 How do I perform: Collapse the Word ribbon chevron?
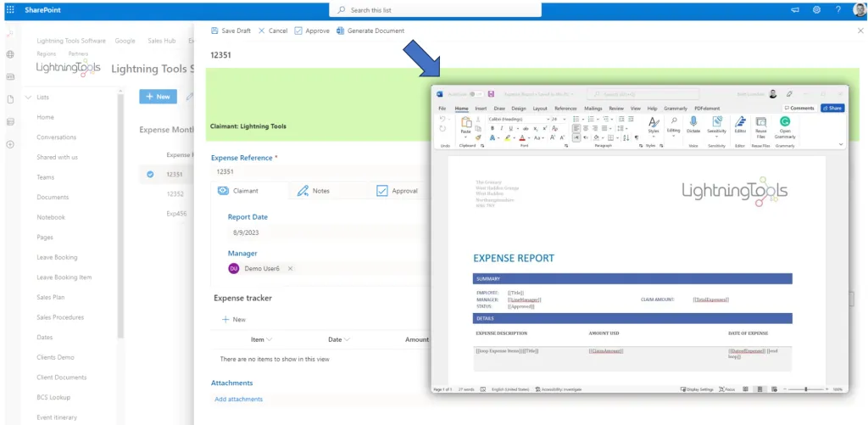click(842, 144)
